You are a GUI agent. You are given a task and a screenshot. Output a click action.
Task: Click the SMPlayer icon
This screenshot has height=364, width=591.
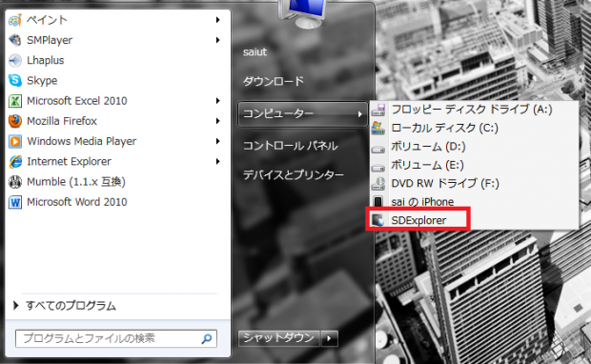(15, 40)
